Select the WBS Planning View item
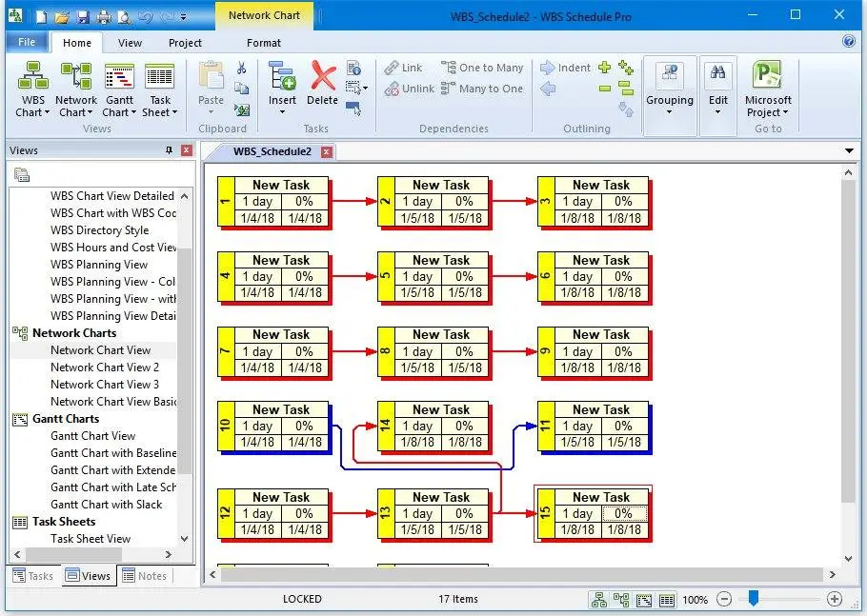Image resolution: width=867 pixels, height=616 pixels. coord(99,264)
